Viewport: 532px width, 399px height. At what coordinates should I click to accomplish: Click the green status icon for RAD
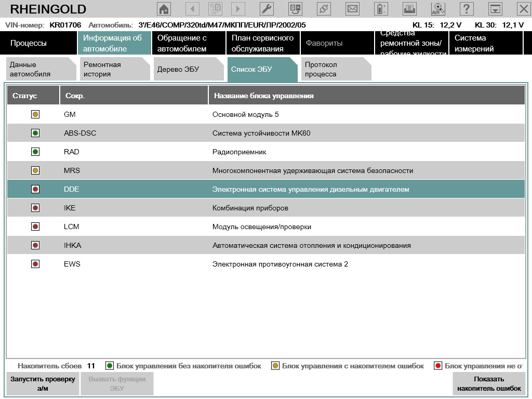click(x=35, y=152)
